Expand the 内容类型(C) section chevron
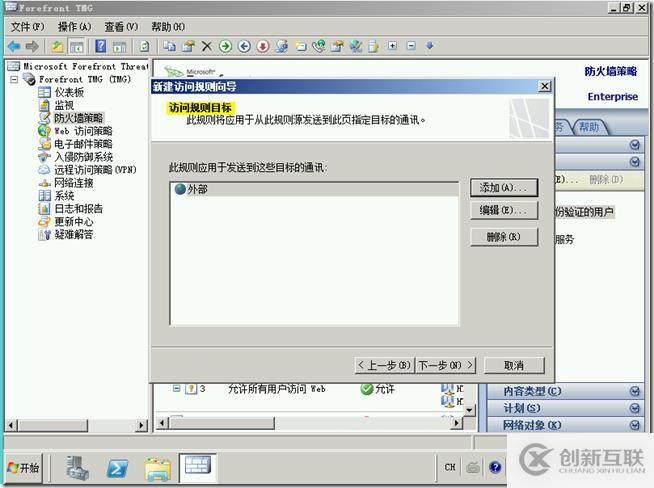 tap(634, 391)
